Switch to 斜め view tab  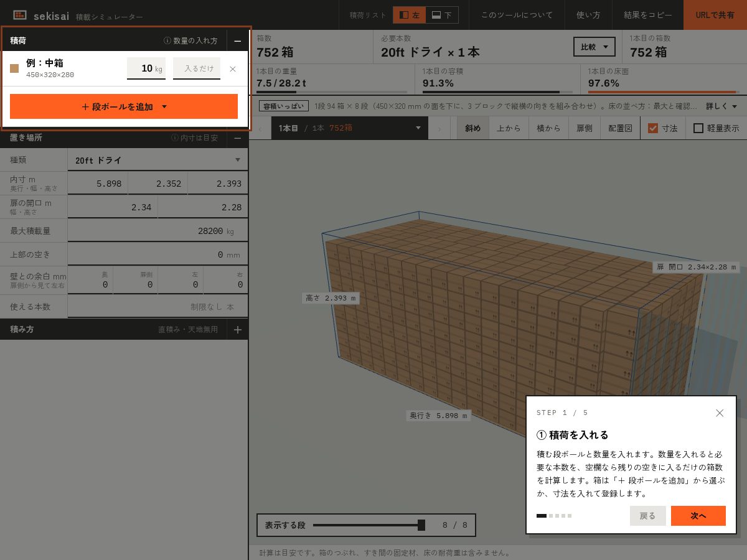coord(473,128)
